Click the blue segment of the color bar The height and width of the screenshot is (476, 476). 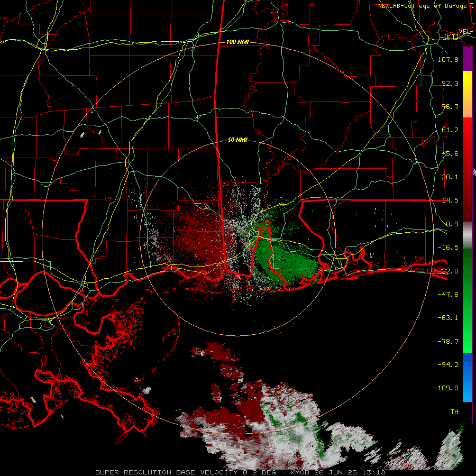click(467, 377)
